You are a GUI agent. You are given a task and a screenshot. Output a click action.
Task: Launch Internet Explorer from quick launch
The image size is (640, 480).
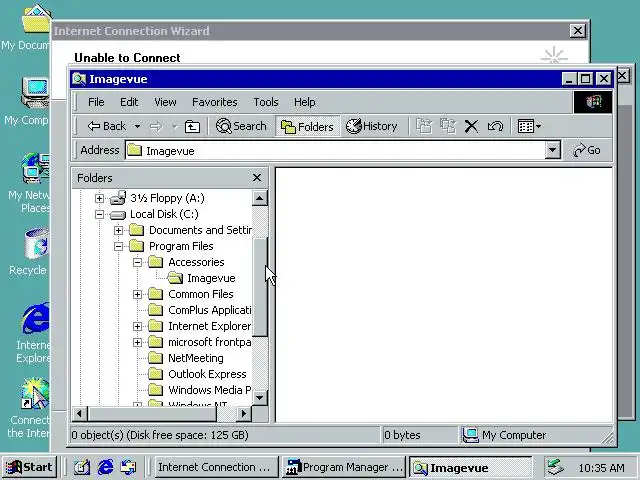tap(105, 467)
